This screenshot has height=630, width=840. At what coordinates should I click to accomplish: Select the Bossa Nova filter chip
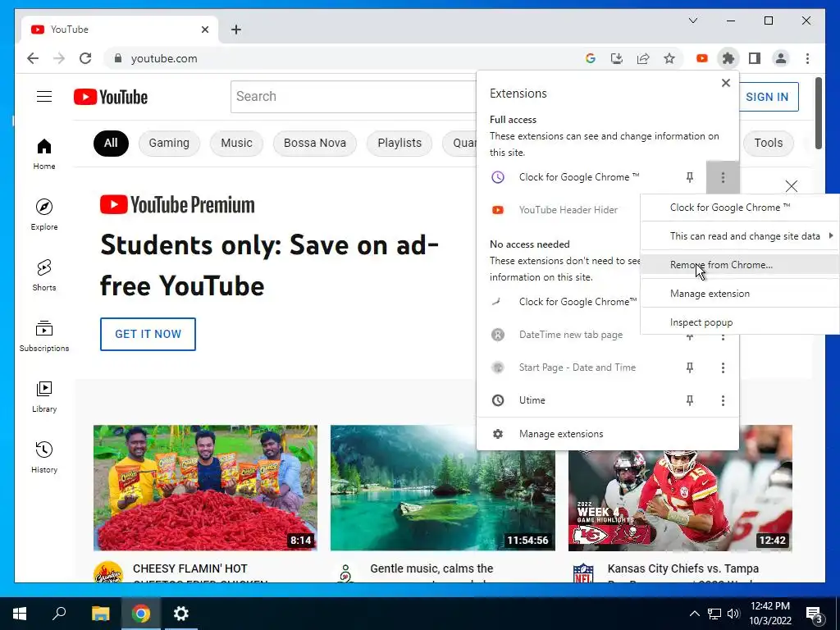(x=314, y=143)
